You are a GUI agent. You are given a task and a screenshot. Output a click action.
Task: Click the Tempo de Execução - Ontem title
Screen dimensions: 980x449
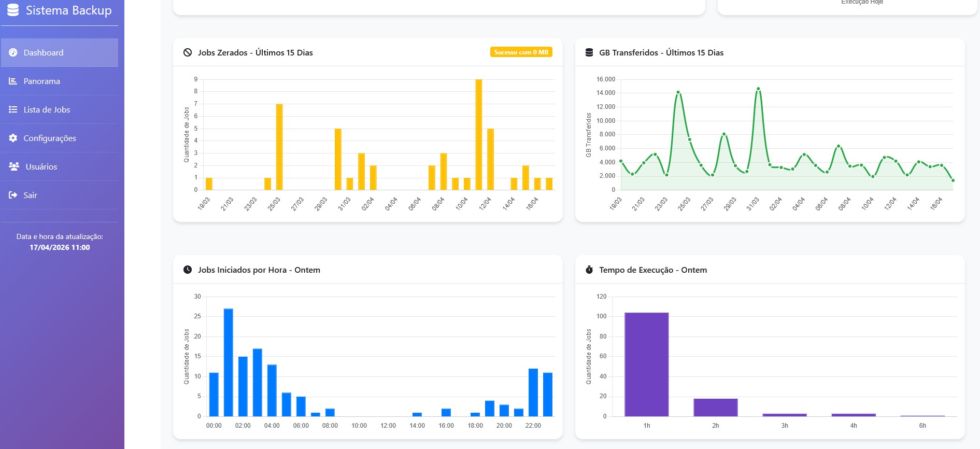653,270
